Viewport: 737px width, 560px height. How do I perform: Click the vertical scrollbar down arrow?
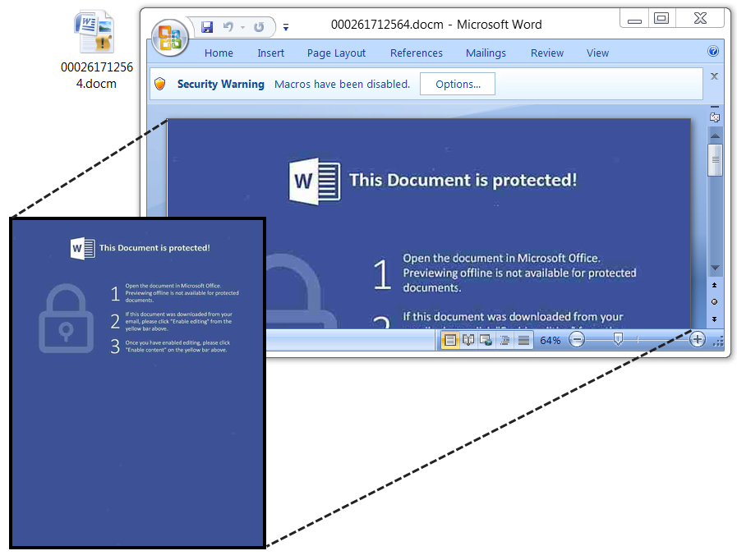pyautogui.click(x=715, y=268)
